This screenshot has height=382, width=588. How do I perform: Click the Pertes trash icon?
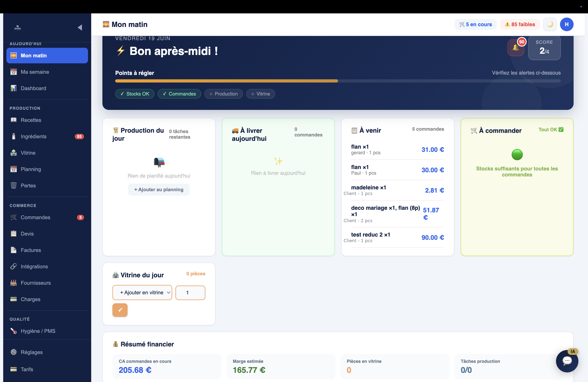(x=14, y=186)
